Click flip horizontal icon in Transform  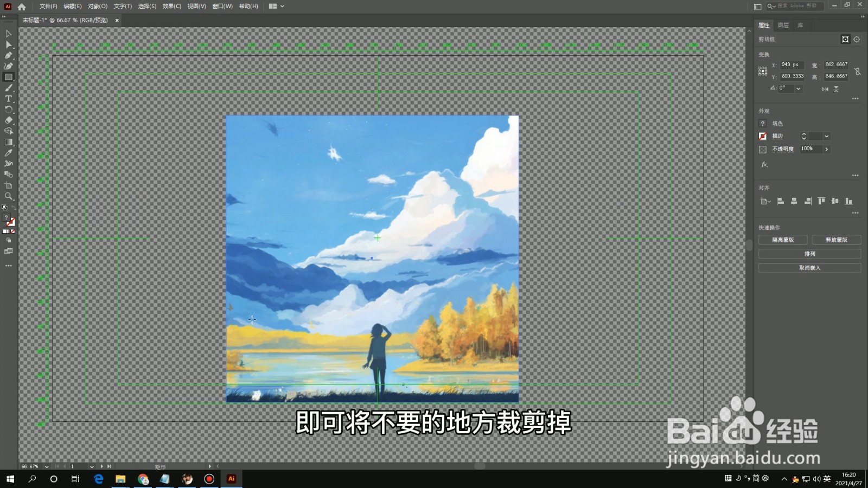(825, 89)
